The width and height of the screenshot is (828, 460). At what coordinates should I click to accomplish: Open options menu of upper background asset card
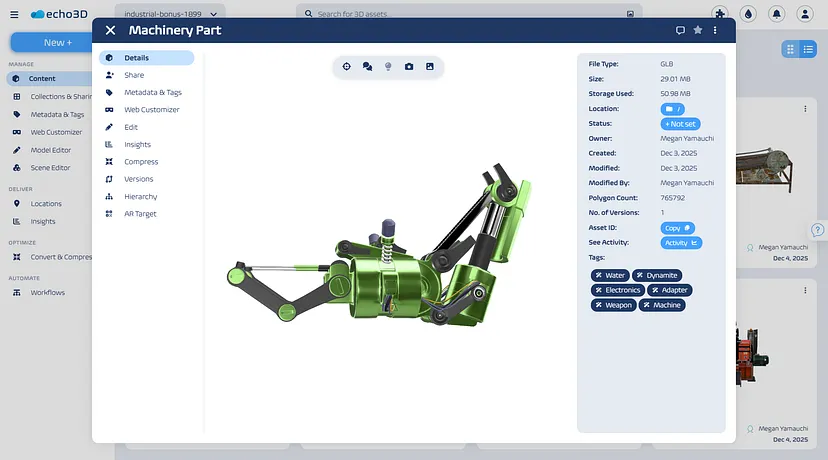coord(805,109)
